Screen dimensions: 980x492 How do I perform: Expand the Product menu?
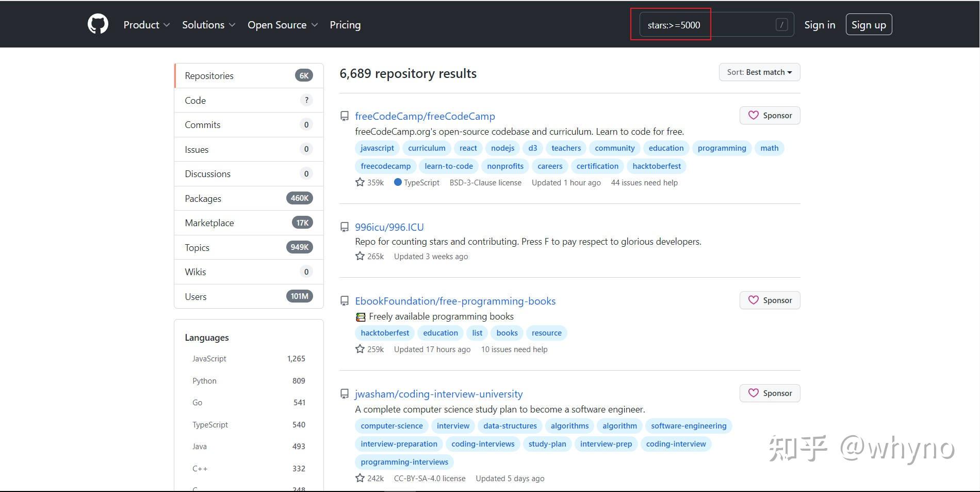146,24
